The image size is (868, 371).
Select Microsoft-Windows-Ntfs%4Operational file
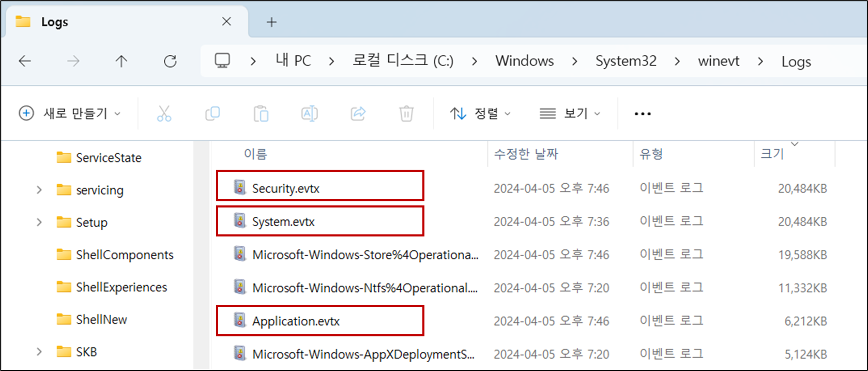365,288
